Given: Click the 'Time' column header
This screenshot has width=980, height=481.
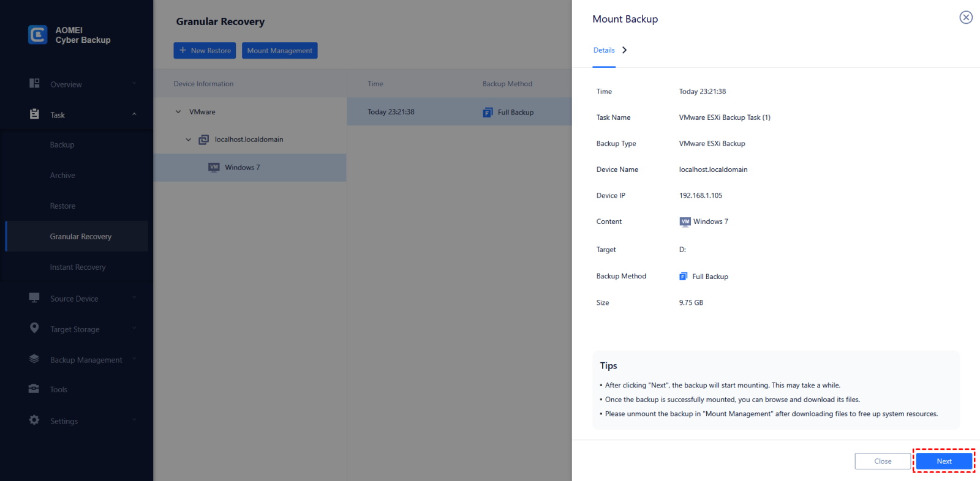Looking at the screenshot, I should (375, 84).
